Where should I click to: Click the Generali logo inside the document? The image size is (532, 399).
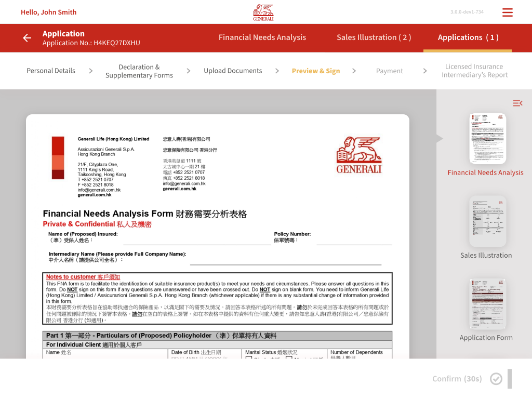click(x=359, y=155)
